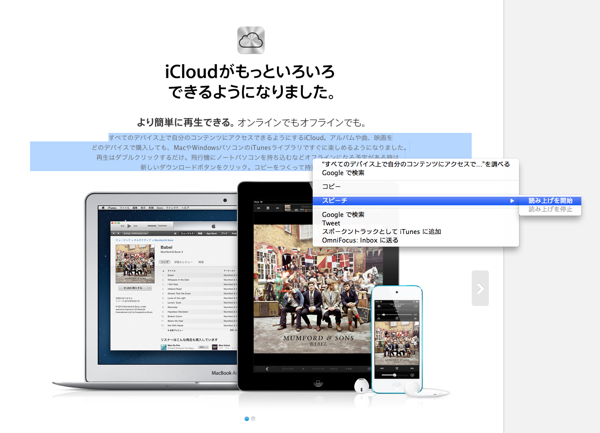Select 読み上げを開始 in the speech submenu
Screen dimensions: 600x433
pos(550,200)
